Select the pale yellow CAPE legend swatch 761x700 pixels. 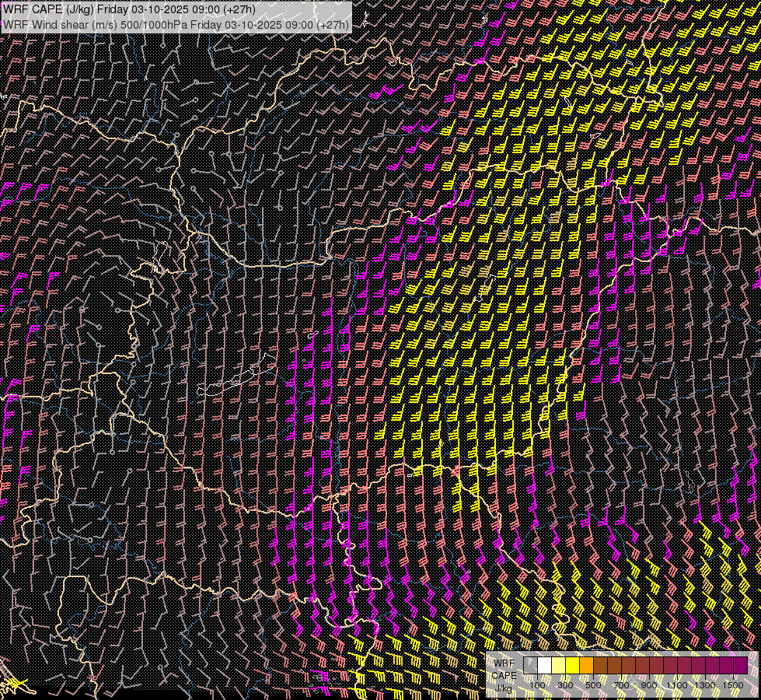(558, 666)
